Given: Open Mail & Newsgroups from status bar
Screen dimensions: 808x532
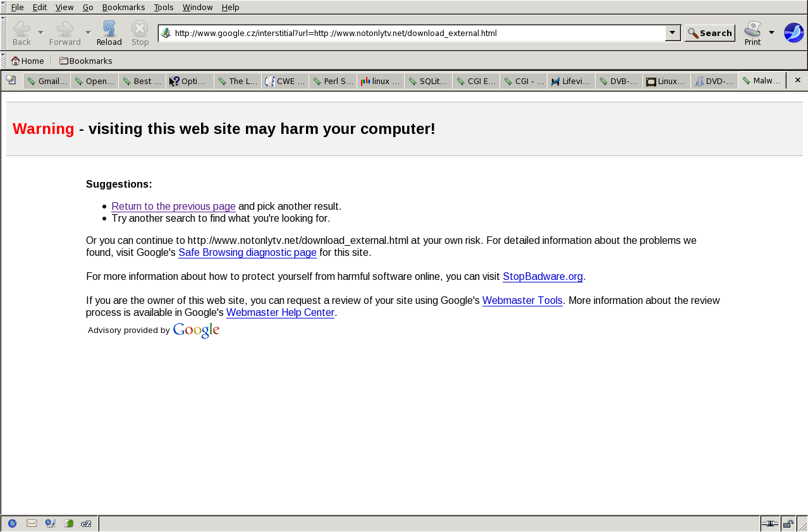Looking at the screenshot, I should (32, 523).
